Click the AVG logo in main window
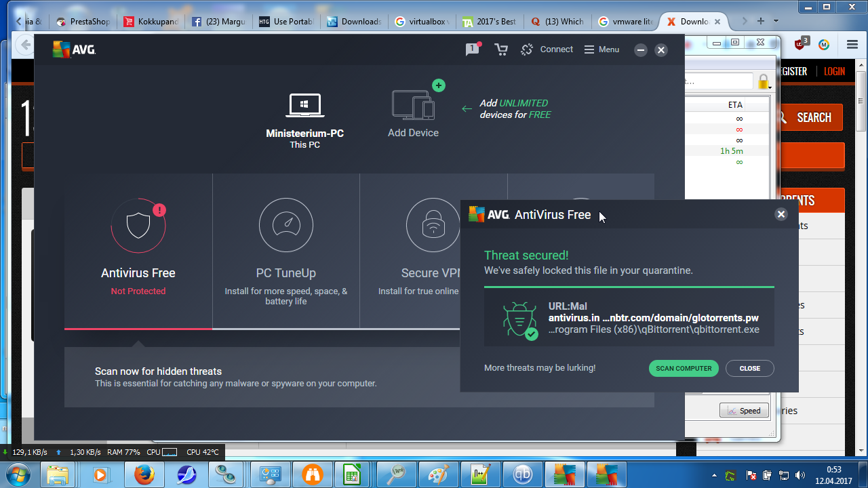The image size is (868, 488). point(74,49)
